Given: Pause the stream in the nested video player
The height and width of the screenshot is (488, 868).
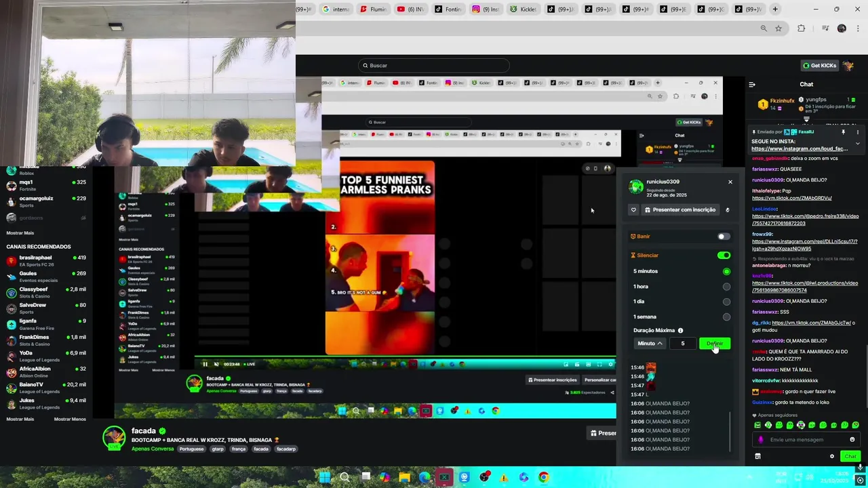Looking at the screenshot, I should tap(205, 364).
